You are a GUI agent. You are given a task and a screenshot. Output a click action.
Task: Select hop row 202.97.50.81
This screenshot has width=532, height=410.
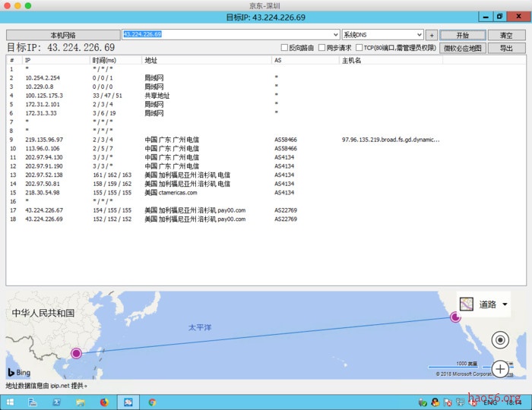(x=266, y=184)
